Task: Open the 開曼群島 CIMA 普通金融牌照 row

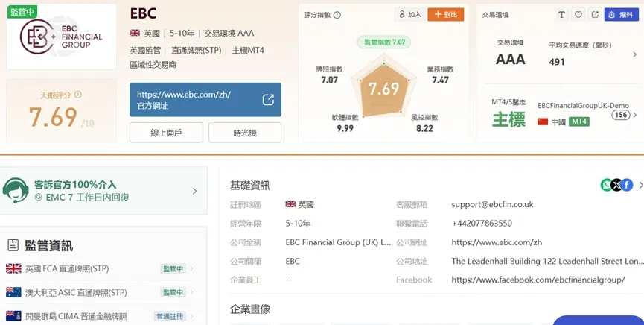Action: tap(100, 316)
